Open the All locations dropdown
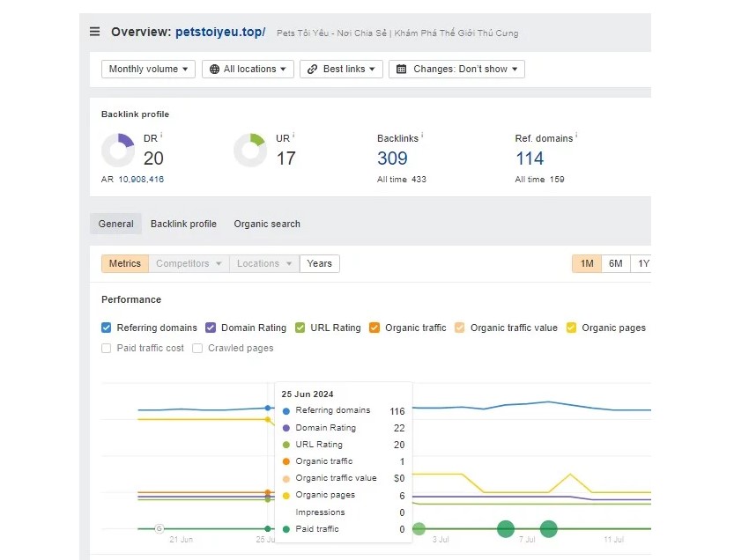Viewport: 734px width, 560px height. tap(248, 69)
